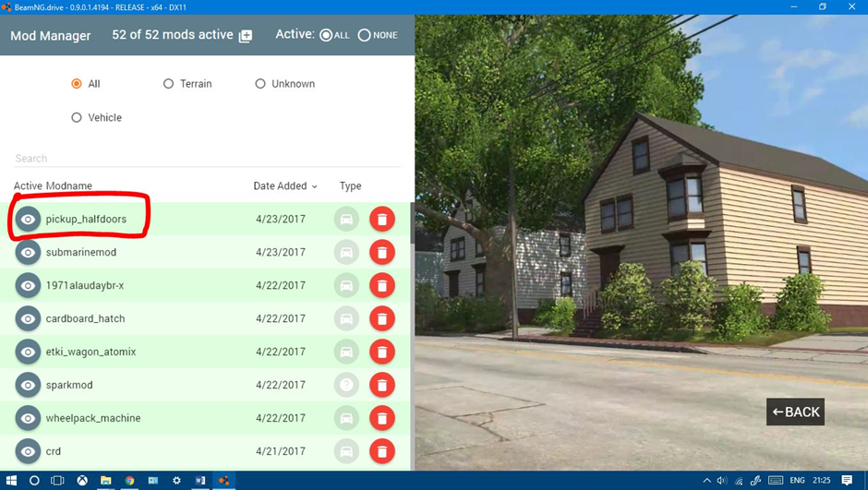
Task: Click vehicle type icon for wheelpack_machine
Action: [x=346, y=418]
